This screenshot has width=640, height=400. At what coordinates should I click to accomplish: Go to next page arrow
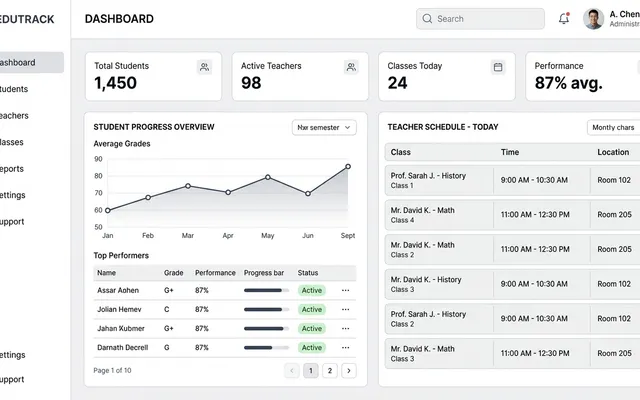coord(349,371)
